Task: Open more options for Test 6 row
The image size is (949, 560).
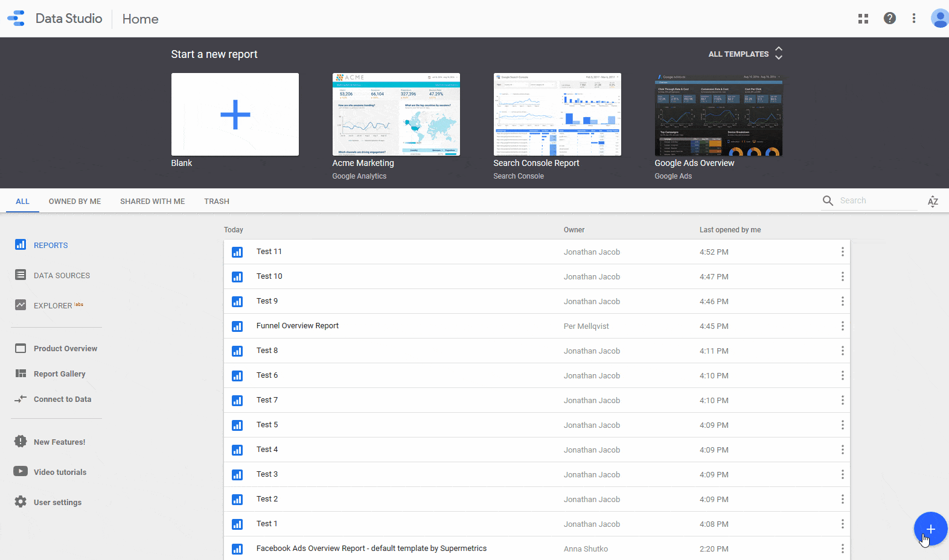Action: (842, 375)
